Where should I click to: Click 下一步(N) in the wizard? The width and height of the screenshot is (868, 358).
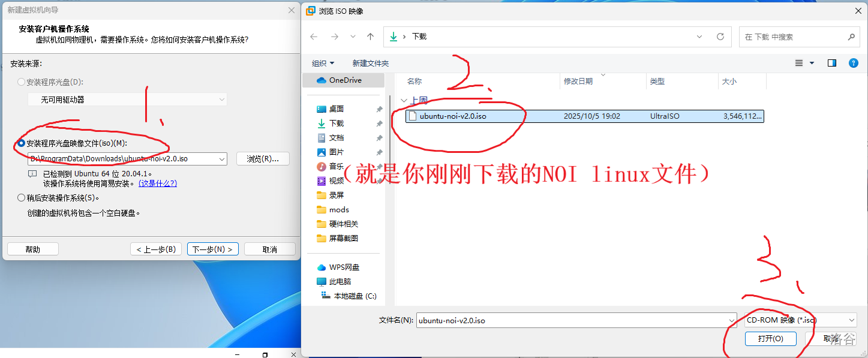click(213, 249)
